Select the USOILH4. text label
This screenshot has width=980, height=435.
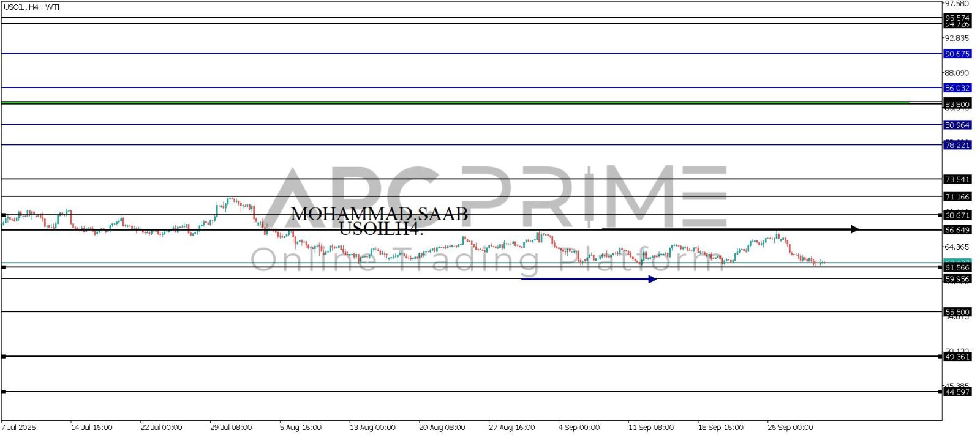coord(381,229)
